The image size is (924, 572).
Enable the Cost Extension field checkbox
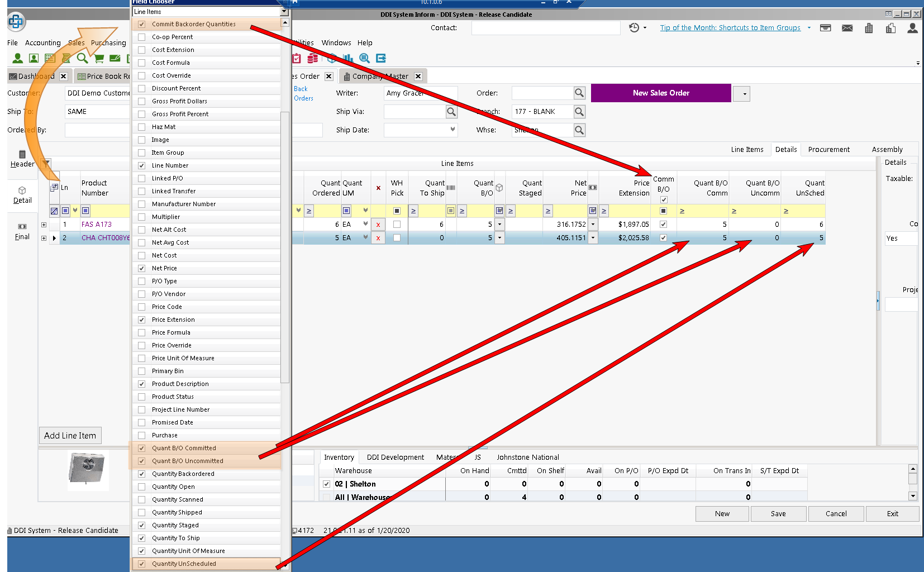[142, 50]
